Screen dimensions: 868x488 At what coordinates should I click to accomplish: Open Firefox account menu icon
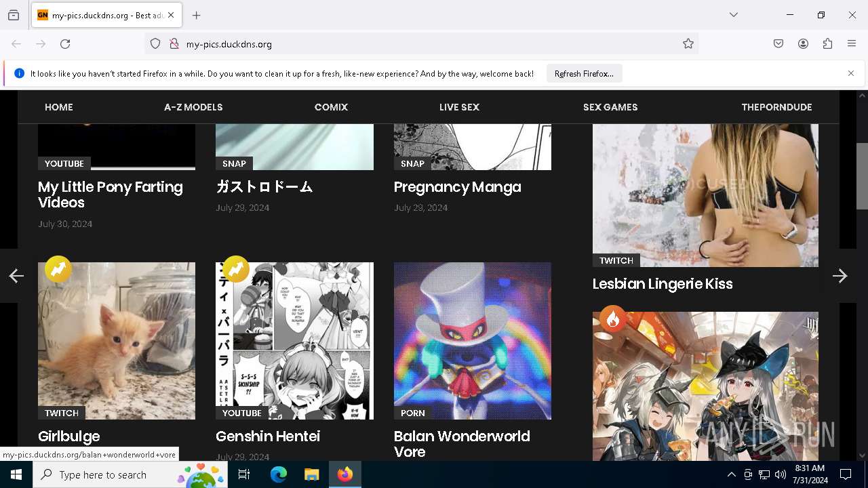[x=803, y=44]
